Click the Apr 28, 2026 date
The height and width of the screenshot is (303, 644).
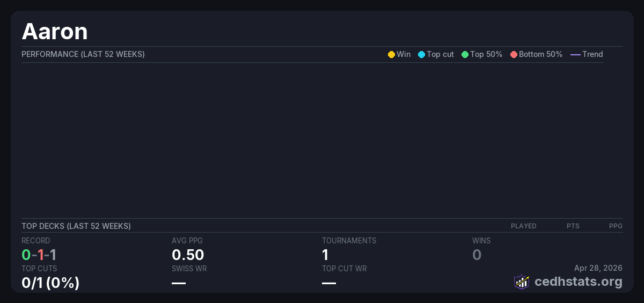click(598, 268)
